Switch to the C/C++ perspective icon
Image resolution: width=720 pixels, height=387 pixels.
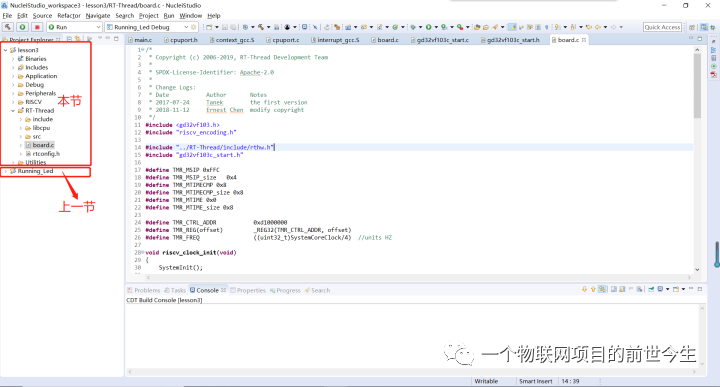click(x=704, y=27)
